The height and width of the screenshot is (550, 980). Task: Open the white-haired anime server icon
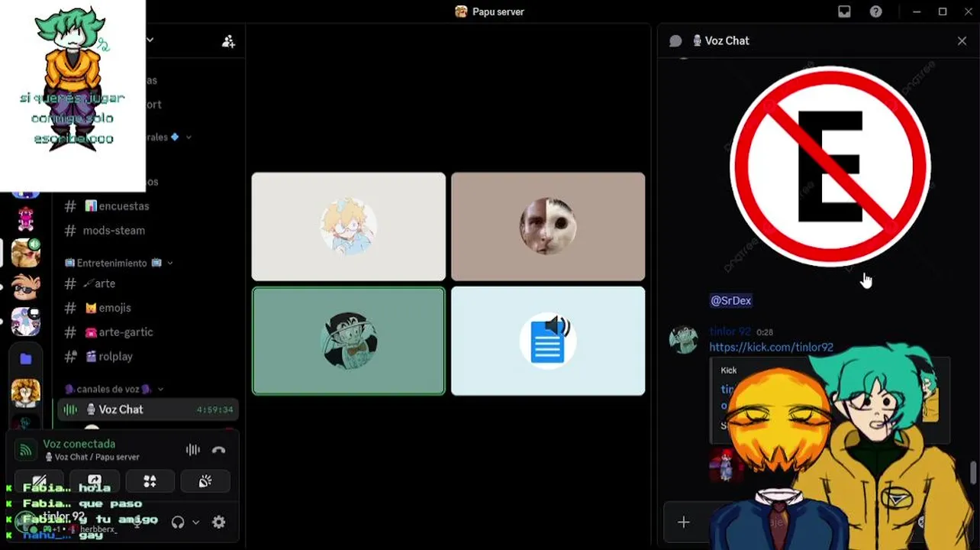[x=25, y=322]
